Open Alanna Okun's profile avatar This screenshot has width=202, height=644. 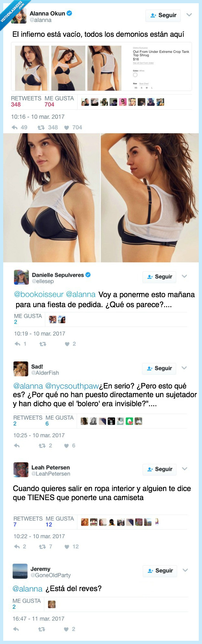19,16
